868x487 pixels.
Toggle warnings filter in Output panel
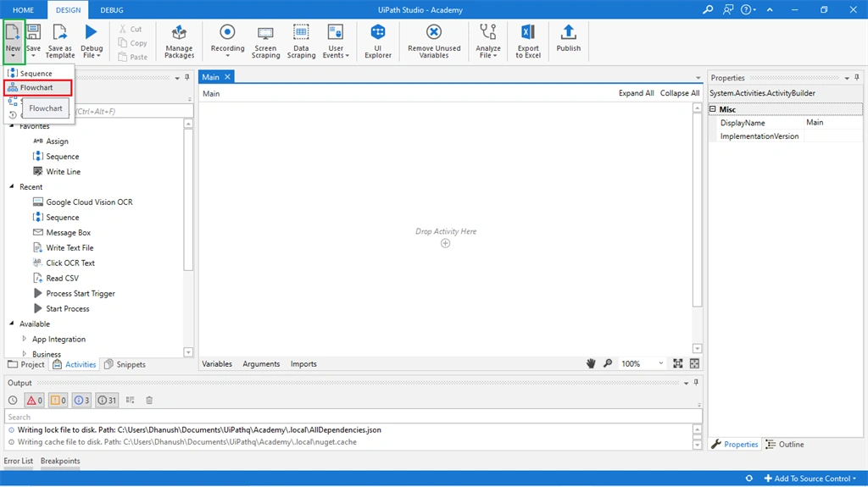coord(58,400)
